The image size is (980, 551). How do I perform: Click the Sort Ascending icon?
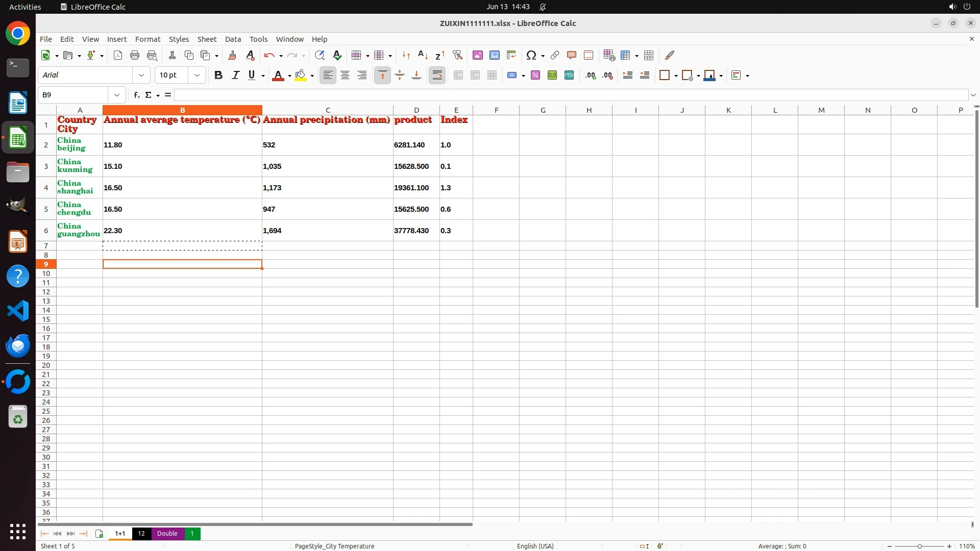click(423, 55)
